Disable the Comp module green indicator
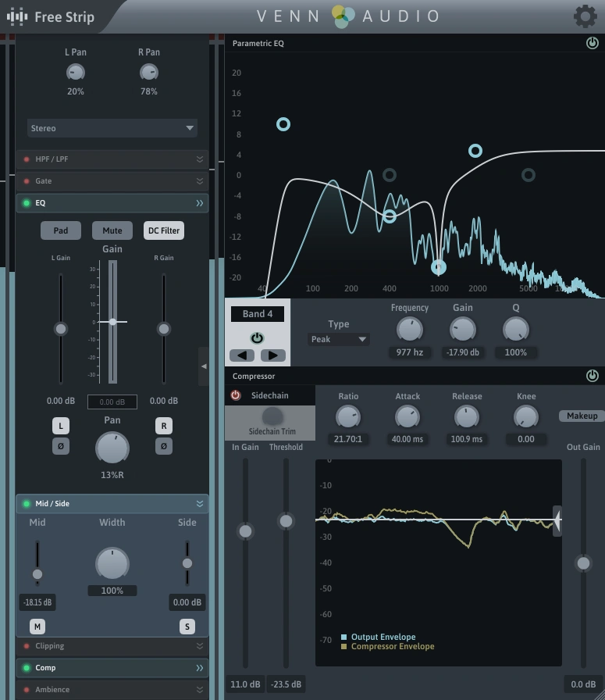605x700 pixels. click(27, 668)
